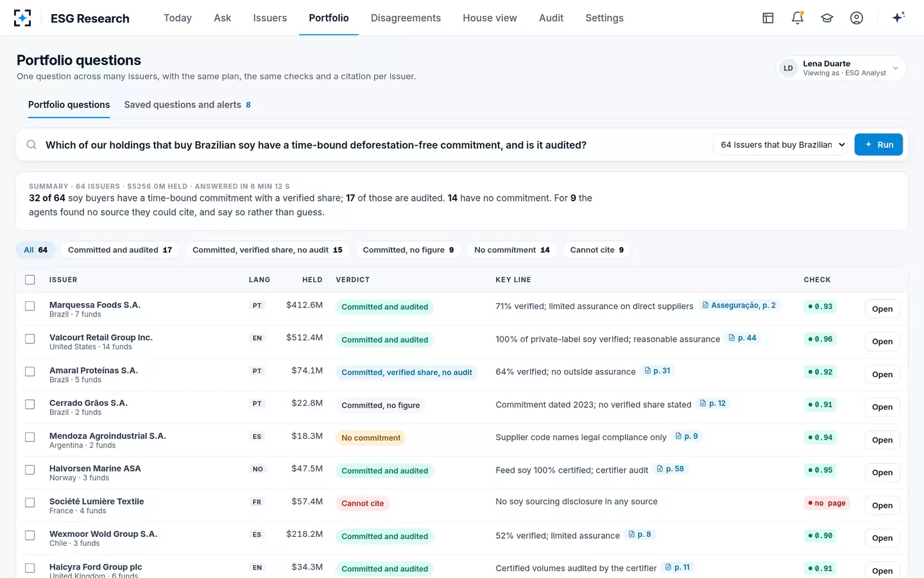The image size is (924, 578).
Task: Open the Asseguração, p. 2 citation
Action: pyautogui.click(x=739, y=306)
